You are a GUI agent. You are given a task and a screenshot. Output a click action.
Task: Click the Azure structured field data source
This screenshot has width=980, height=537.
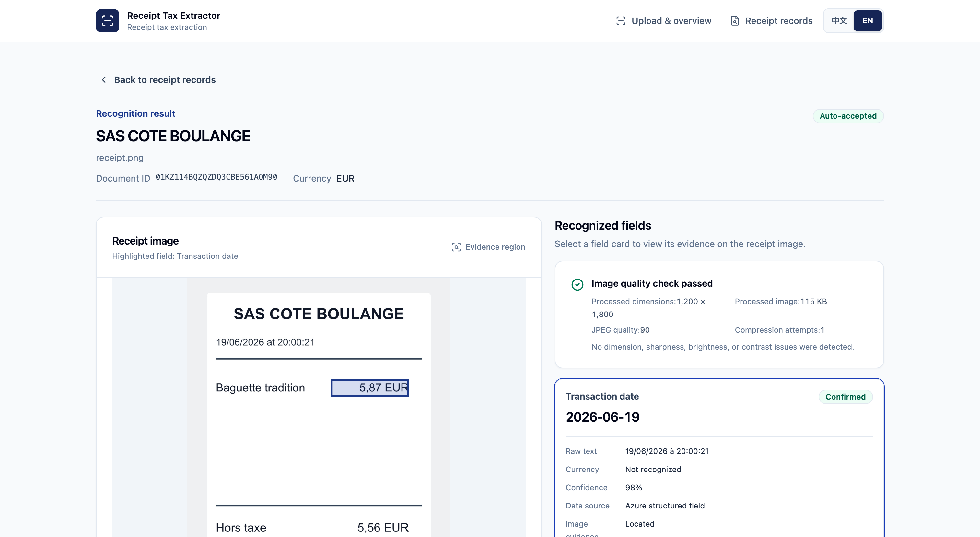pyautogui.click(x=665, y=506)
